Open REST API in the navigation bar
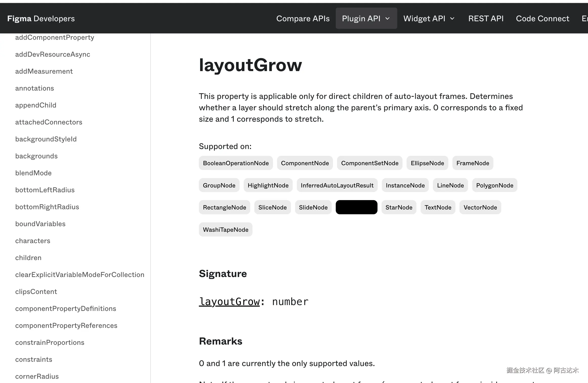Viewport: 588px width, 383px height. click(x=486, y=18)
